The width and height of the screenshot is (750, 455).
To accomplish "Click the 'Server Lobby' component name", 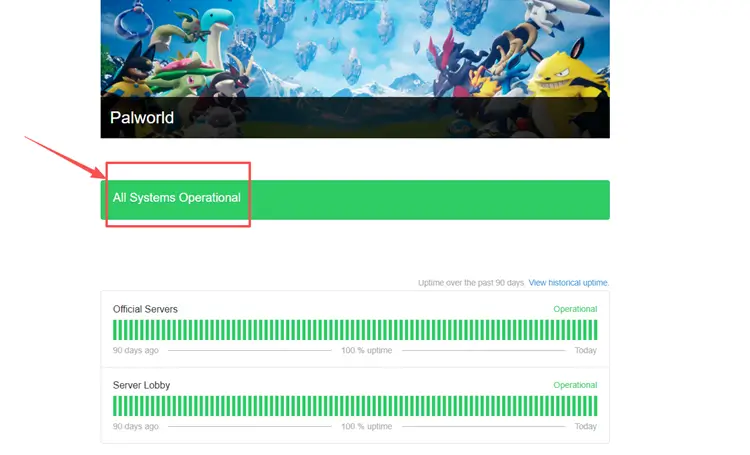I will 141,385.
